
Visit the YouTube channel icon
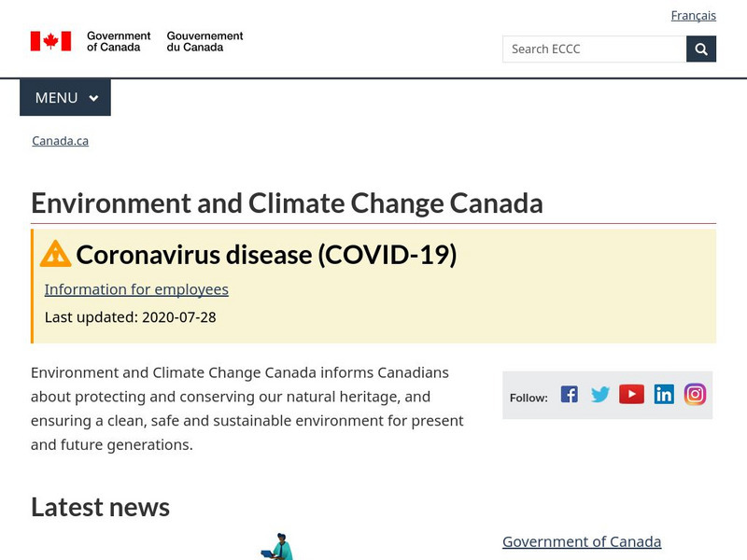click(632, 395)
